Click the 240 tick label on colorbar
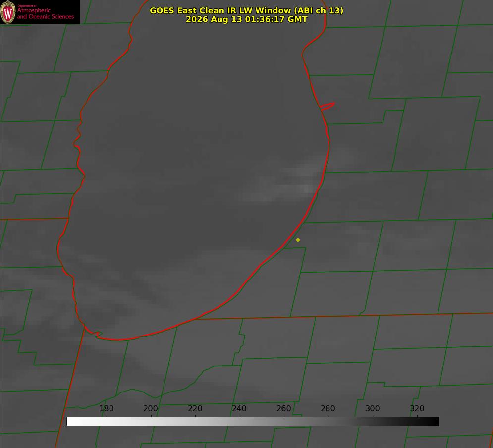This screenshot has height=448, width=493. point(239,408)
